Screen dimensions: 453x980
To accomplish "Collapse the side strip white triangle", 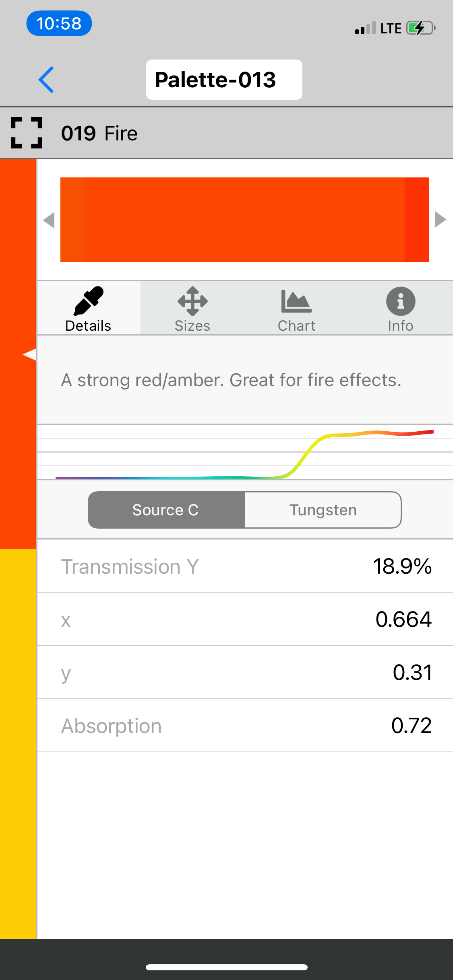I will (x=30, y=354).
